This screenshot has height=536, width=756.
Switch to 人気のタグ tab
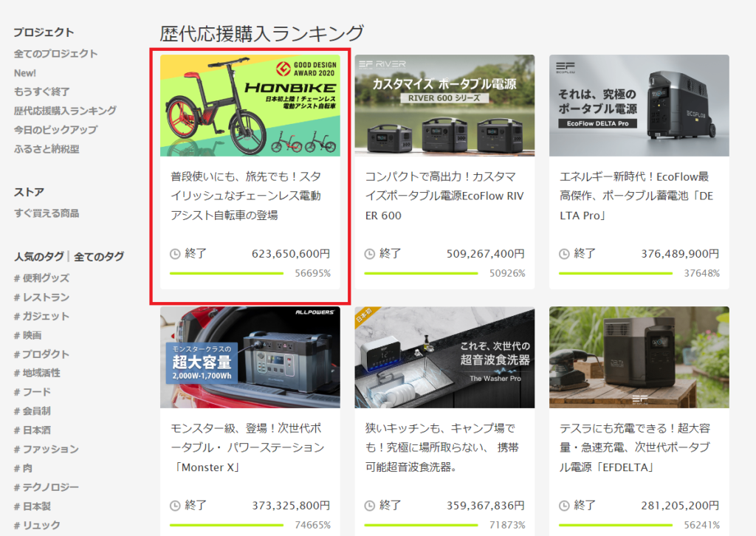coord(39,256)
